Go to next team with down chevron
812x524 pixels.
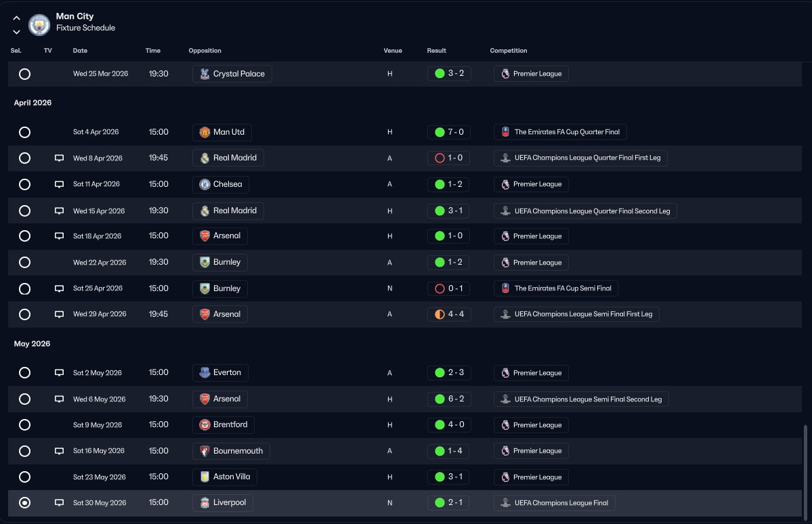(16, 32)
